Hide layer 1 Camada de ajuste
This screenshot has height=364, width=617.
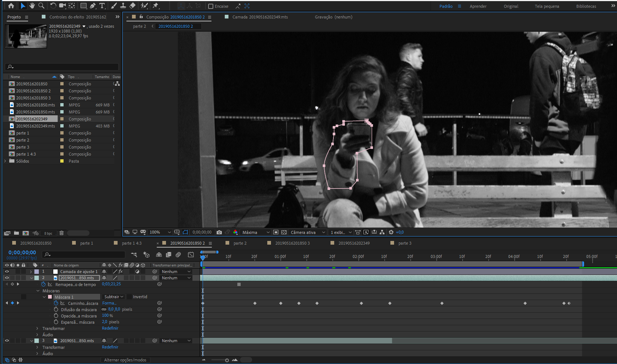click(7, 272)
